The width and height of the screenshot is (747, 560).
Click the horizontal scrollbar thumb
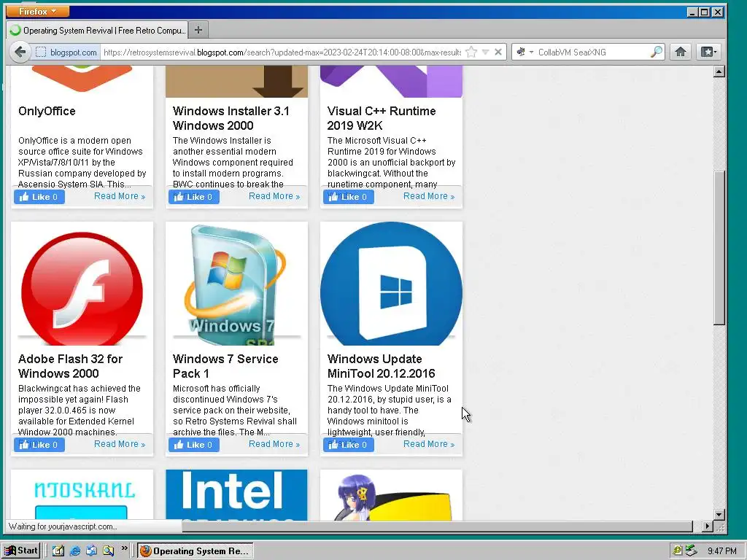pyautogui.click(x=438, y=526)
